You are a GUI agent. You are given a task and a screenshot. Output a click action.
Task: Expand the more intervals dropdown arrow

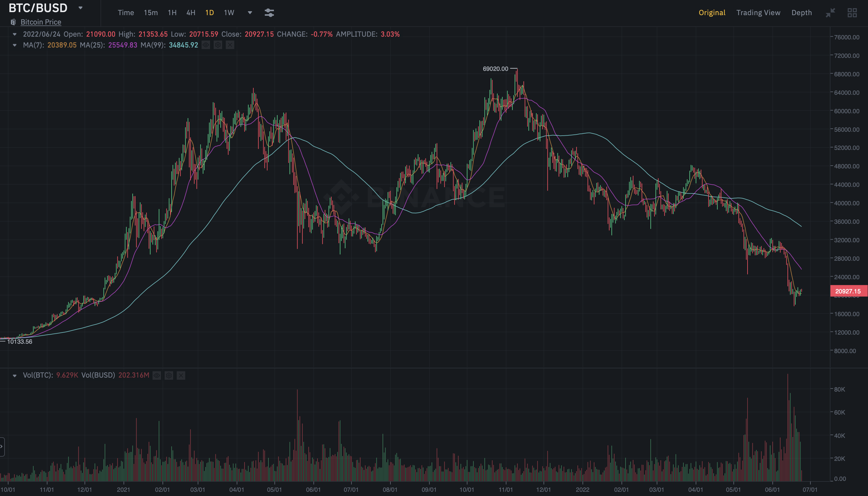[249, 13]
